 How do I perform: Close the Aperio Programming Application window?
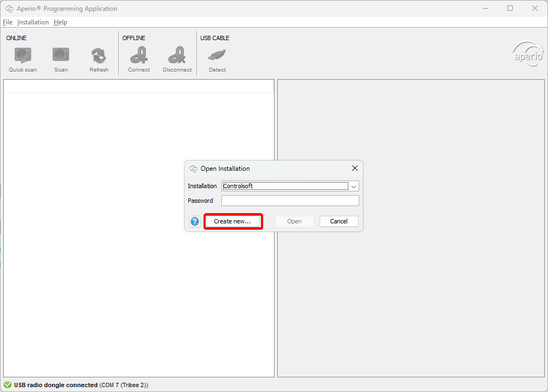[535, 8]
